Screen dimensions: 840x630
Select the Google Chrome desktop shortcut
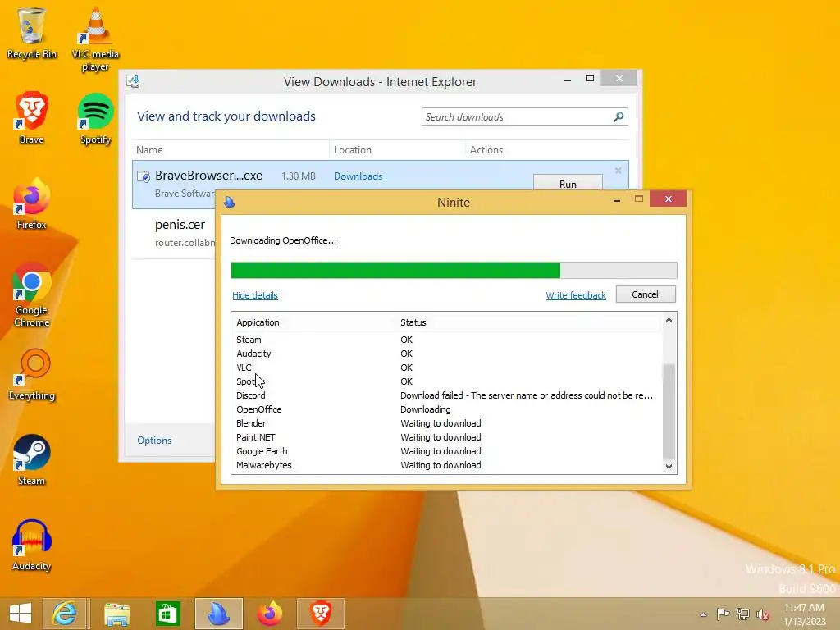(32, 294)
